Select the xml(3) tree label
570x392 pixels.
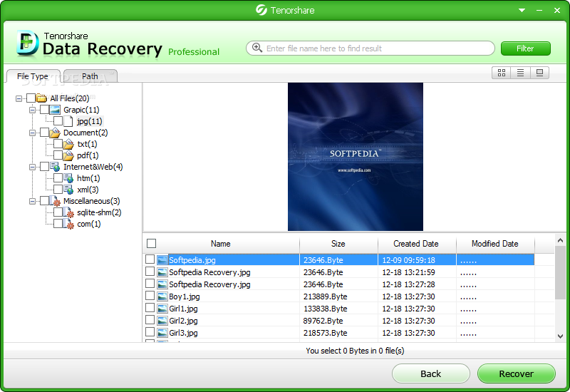click(x=88, y=190)
